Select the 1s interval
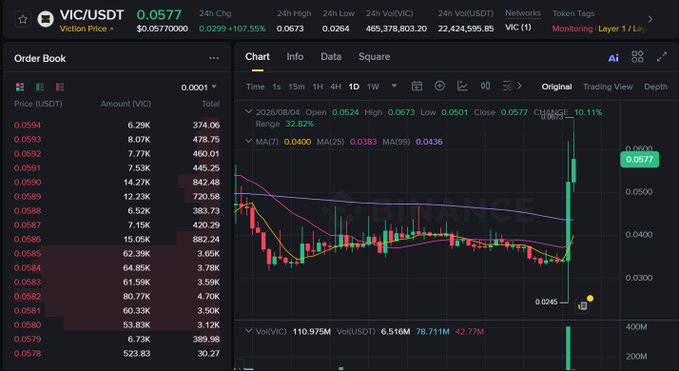This screenshot has width=679, height=371. point(276,87)
